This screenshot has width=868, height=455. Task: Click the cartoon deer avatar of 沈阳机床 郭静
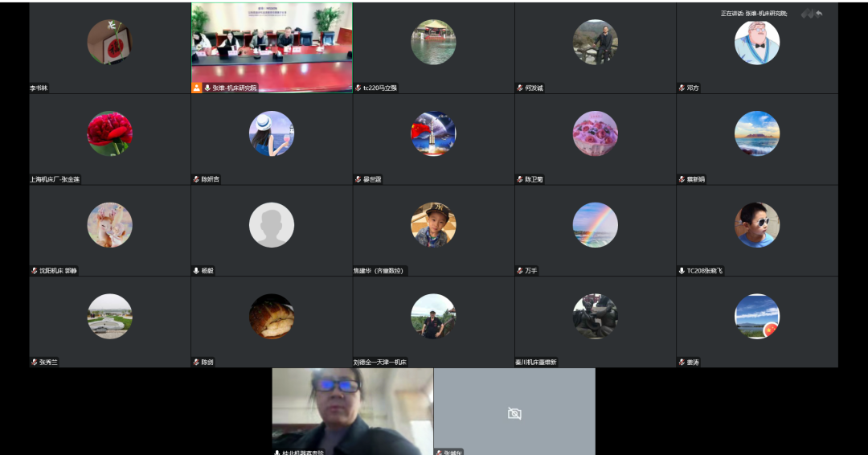109,225
